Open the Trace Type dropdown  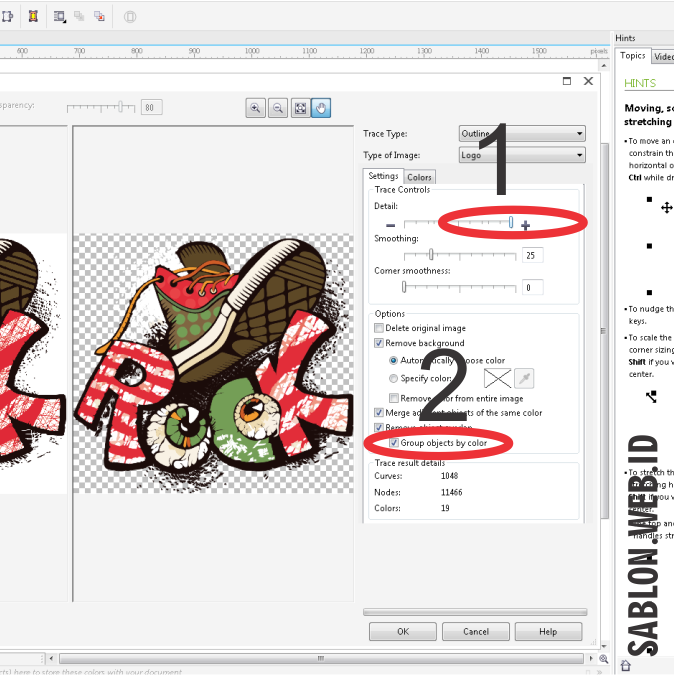coord(522,133)
